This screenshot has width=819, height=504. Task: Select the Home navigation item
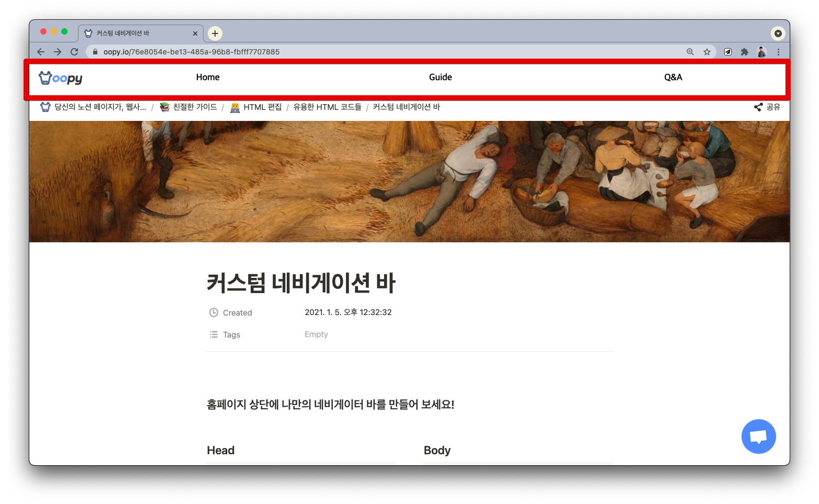pyautogui.click(x=208, y=77)
